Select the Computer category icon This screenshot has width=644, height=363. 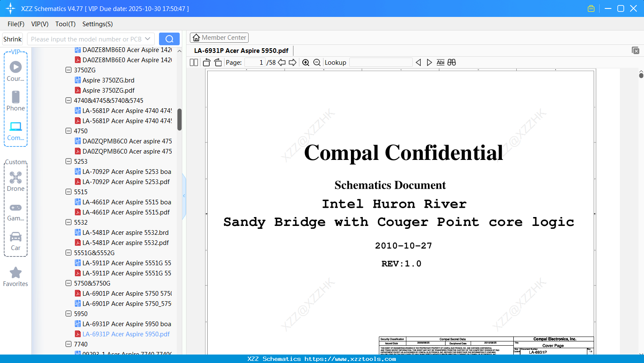coord(16,131)
